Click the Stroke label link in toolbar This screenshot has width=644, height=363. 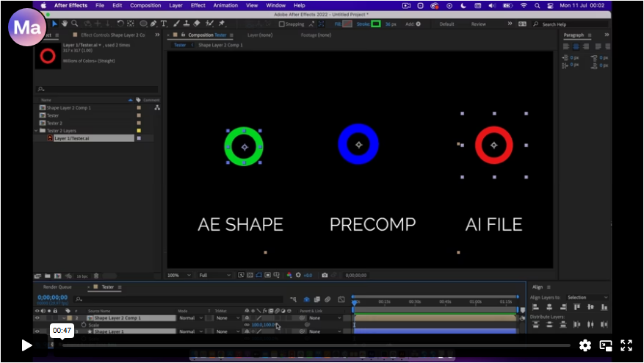(363, 24)
